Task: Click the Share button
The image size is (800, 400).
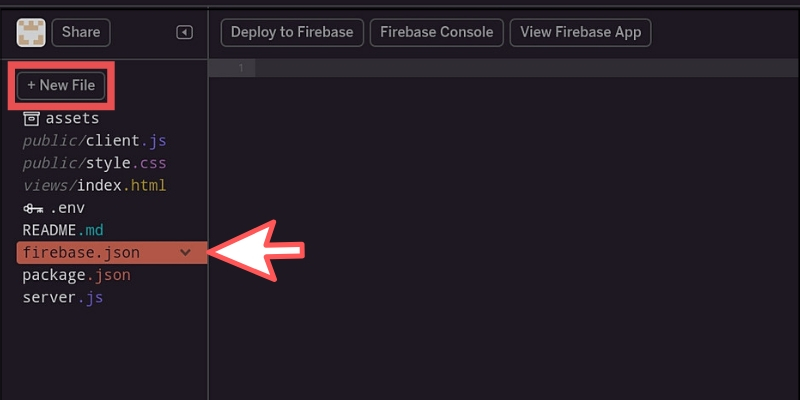Action: coord(81,33)
